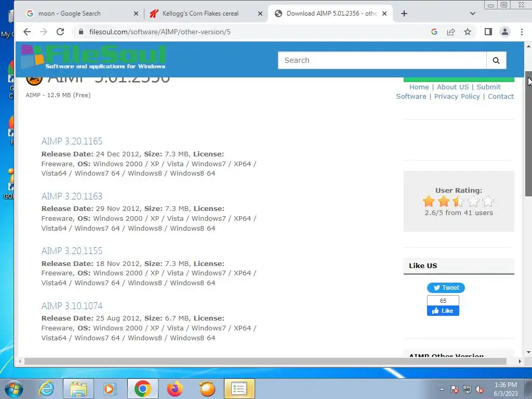Click the Action Center flag tray icon
Screen dimensions: 532x399
tap(455, 389)
